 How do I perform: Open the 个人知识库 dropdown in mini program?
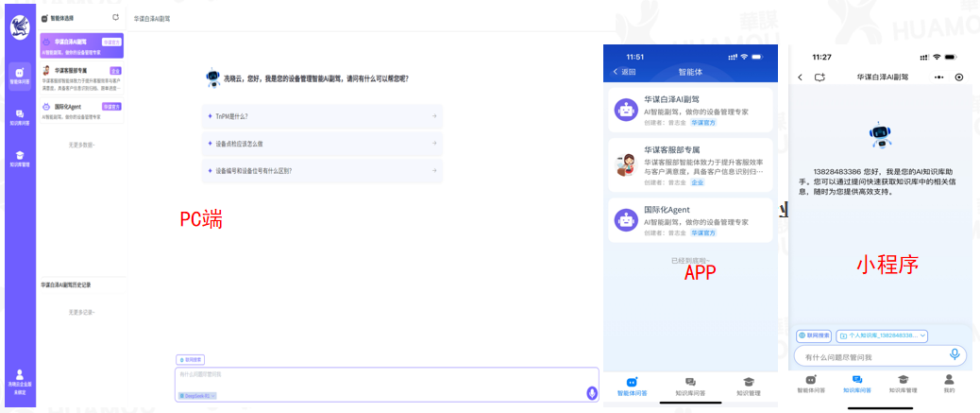[x=882, y=336]
